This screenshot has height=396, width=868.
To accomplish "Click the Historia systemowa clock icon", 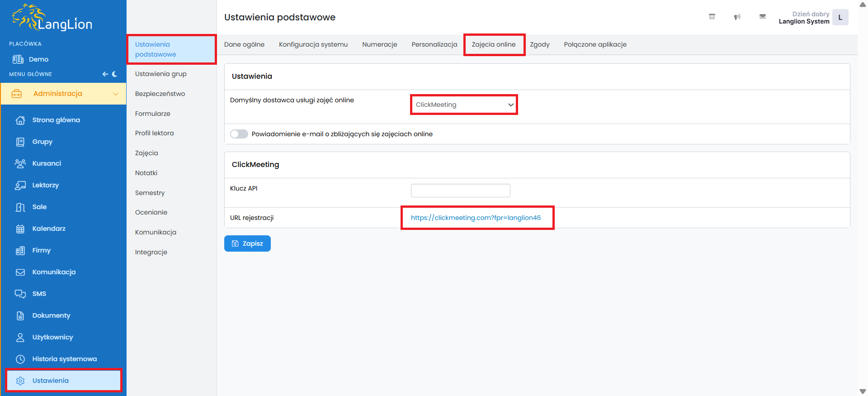I will [20, 359].
